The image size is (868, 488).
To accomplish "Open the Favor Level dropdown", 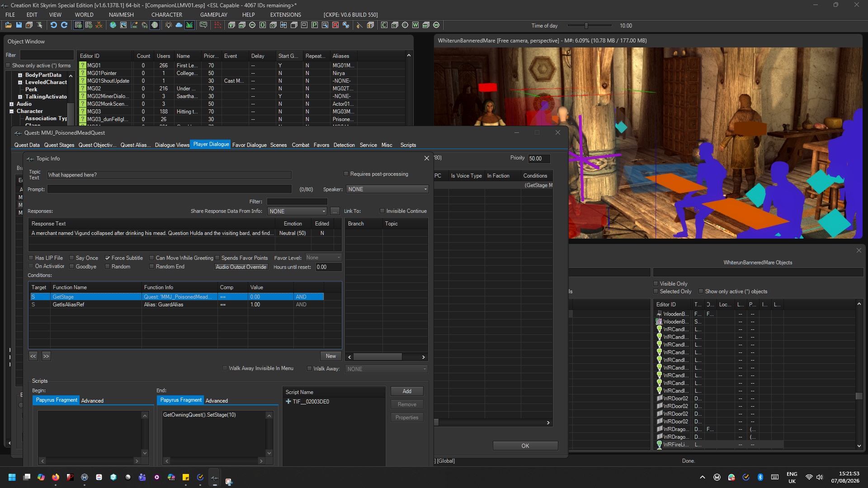I will tap(323, 258).
